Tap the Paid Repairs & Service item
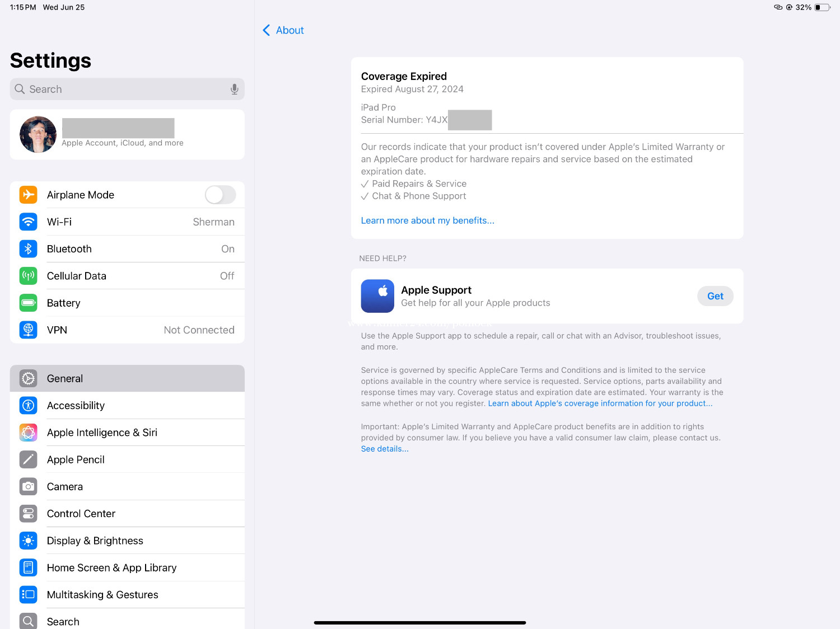Image resolution: width=840 pixels, height=629 pixels. point(414,184)
